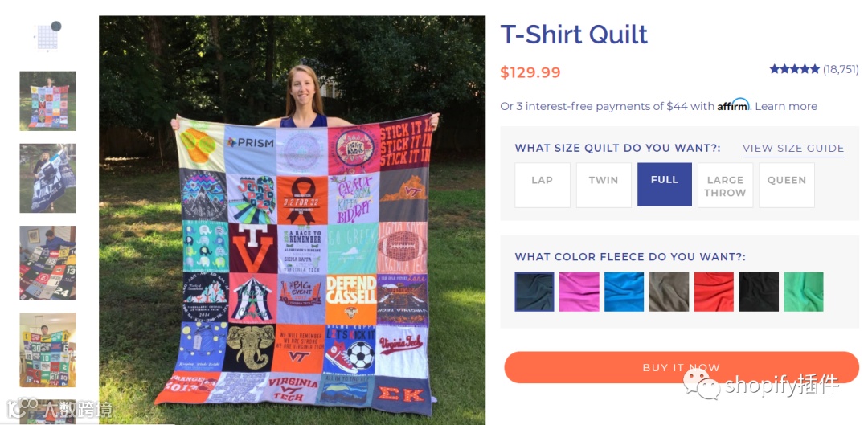The height and width of the screenshot is (425, 868).
Task: Choose the TWIN quilt size
Action: coord(604,185)
